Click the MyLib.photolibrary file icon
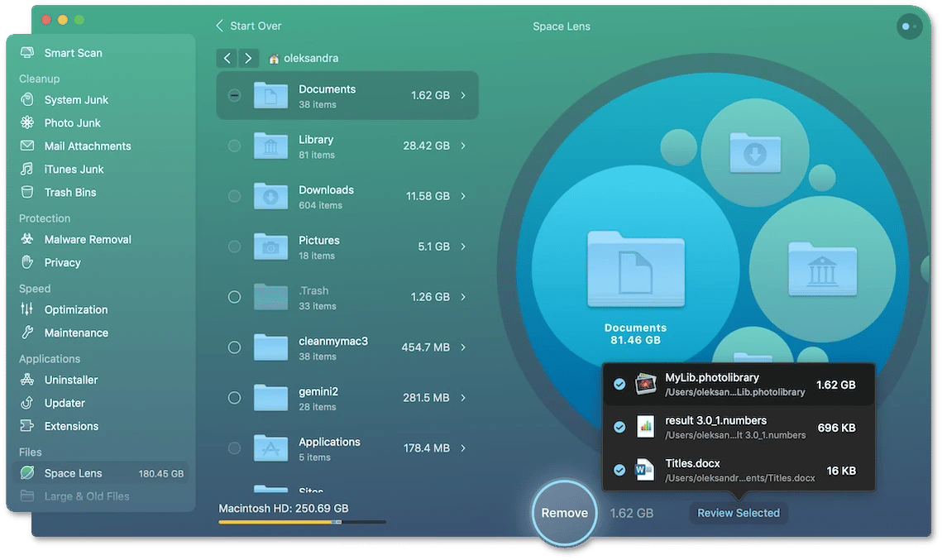942x560 pixels. [x=646, y=384]
